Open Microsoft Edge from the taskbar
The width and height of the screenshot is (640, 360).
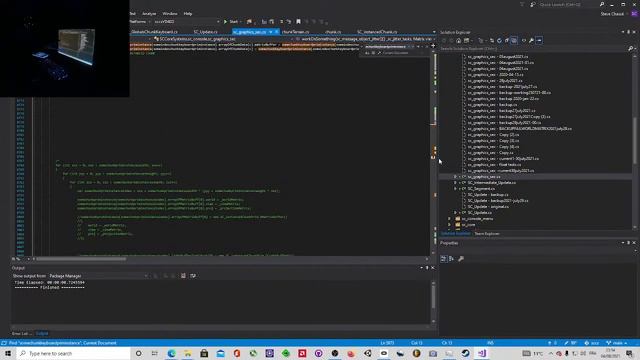tap(171, 353)
